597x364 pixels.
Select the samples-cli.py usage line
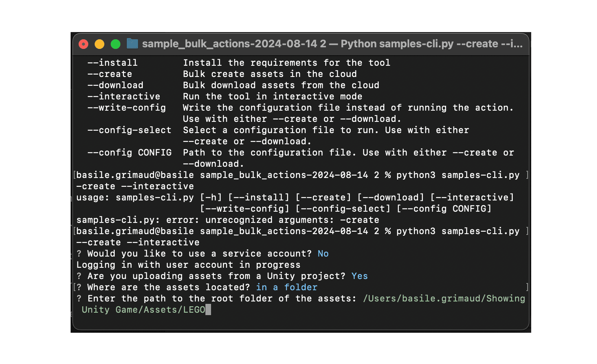[295, 197]
